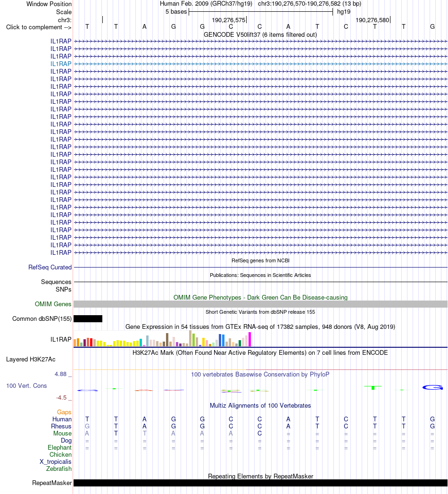
Task: Click the last base G in sequence row
Action: point(432,27)
